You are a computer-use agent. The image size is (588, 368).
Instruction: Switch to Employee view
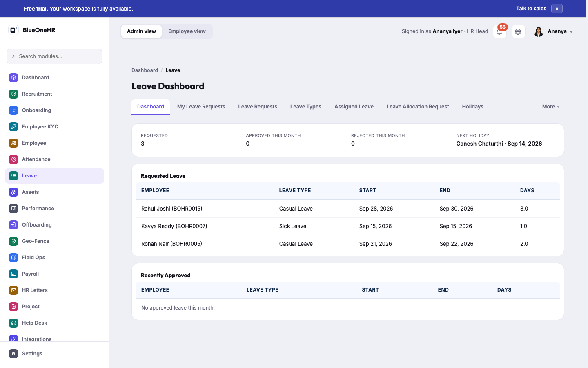click(187, 31)
